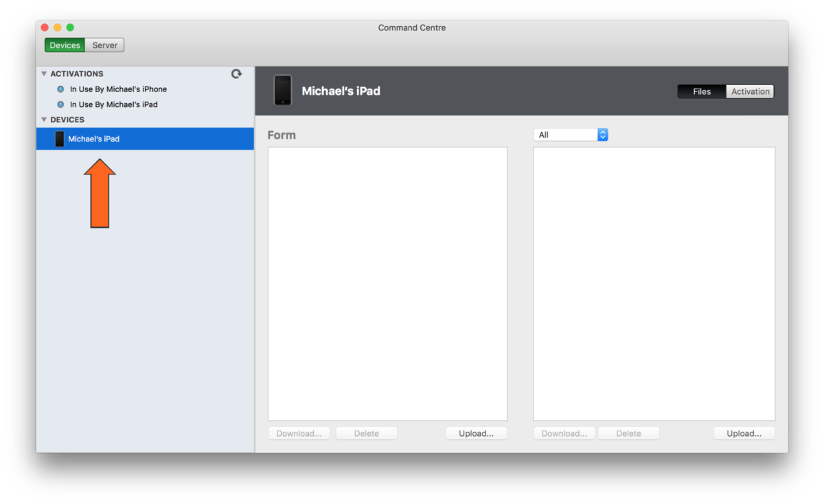Click the status dot beside Michael's iPad activation
Viewport: 824px width, 504px height.
point(60,104)
